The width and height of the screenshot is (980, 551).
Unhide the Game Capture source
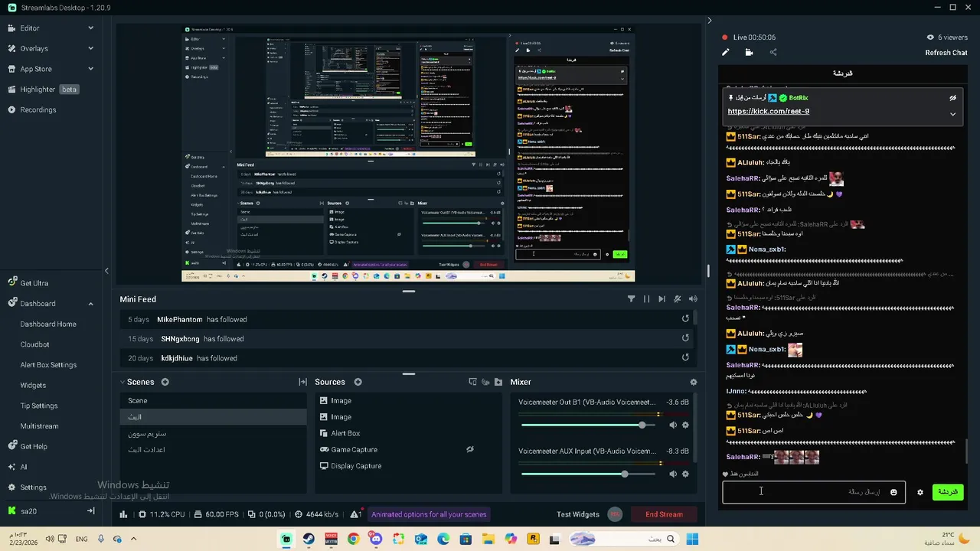pyautogui.click(x=470, y=450)
